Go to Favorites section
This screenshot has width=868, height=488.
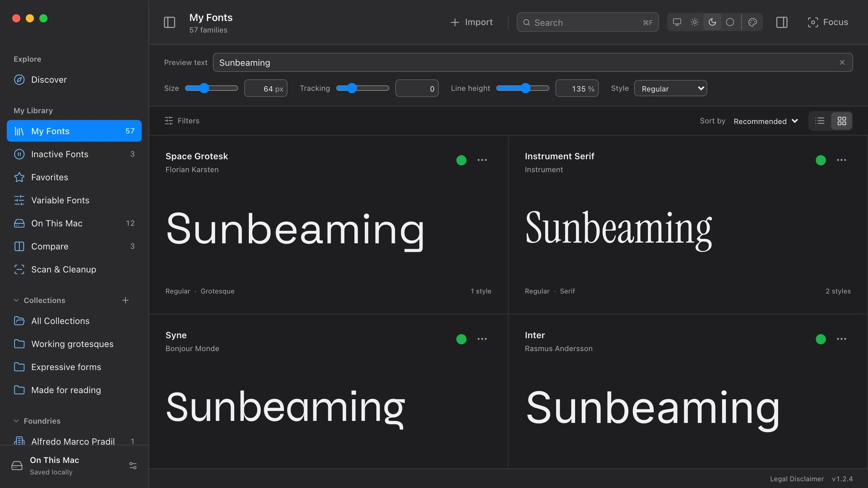pyautogui.click(x=74, y=177)
